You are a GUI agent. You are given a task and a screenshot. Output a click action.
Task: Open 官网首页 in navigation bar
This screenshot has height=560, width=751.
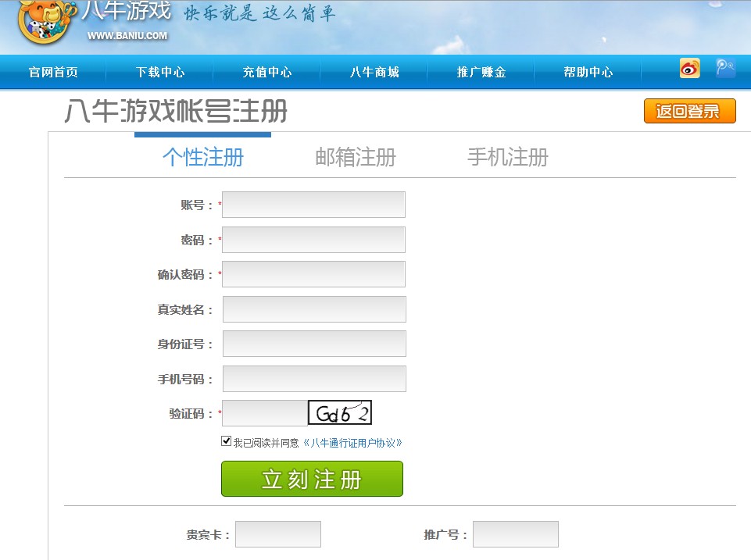53,72
